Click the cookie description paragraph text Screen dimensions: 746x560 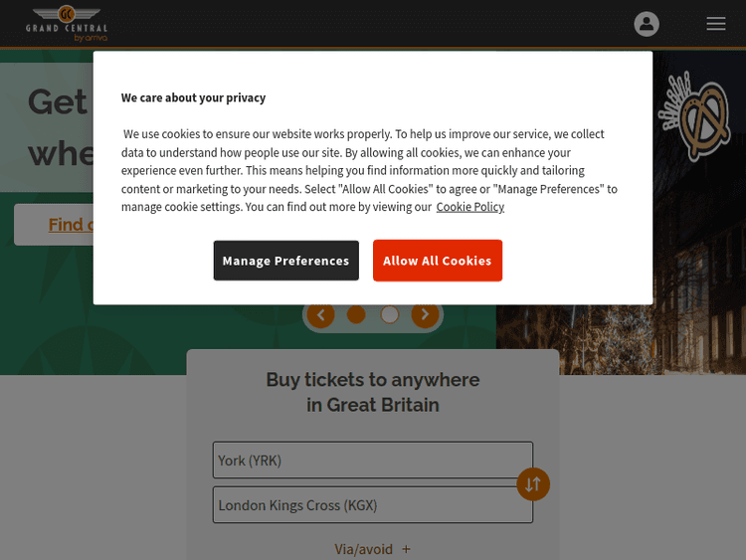tap(368, 170)
